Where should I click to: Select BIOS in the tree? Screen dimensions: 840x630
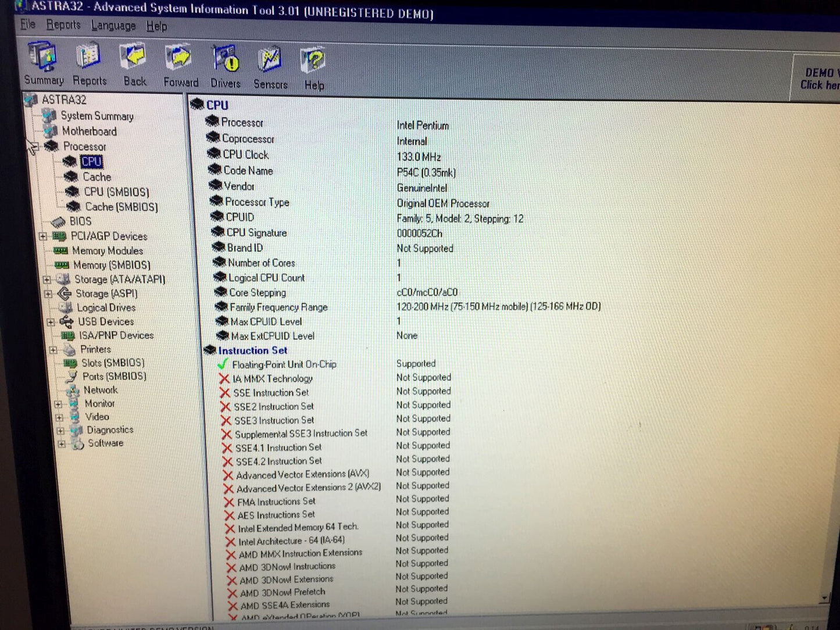(x=80, y=221)
